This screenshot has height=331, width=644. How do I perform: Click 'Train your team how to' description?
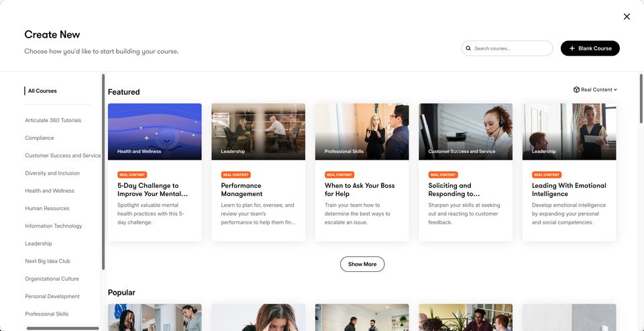point(358,214)
